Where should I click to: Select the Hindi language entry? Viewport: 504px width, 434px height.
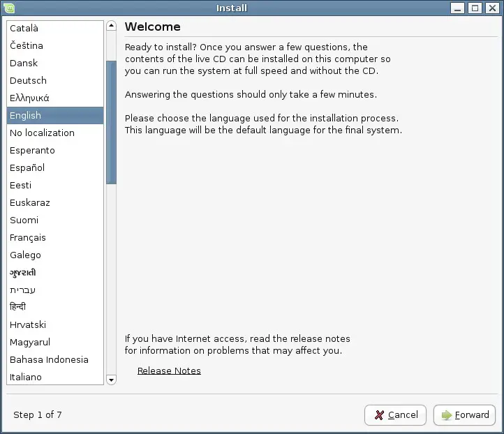pyautogui.click(x=55, y=308)
